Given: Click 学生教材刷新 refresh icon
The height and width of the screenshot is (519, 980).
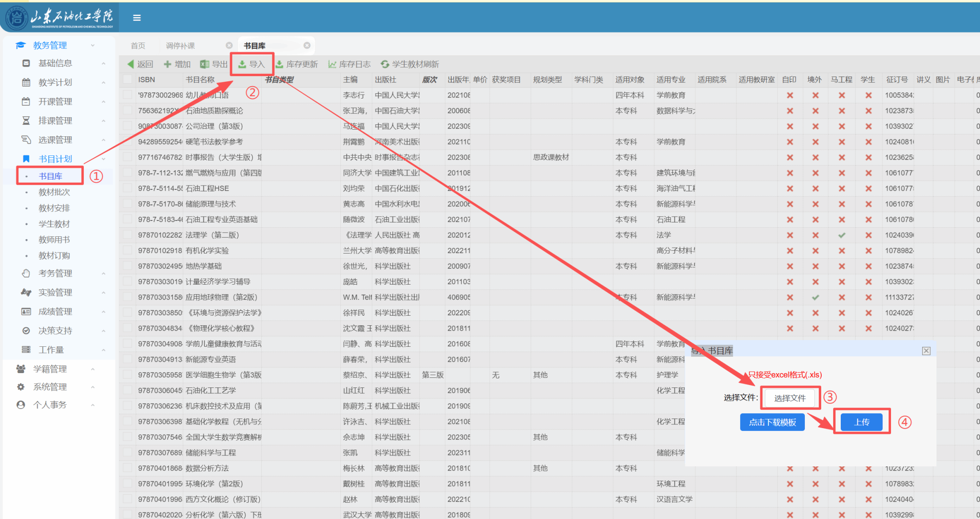Looking at the screenshot, I should [385, 64].
